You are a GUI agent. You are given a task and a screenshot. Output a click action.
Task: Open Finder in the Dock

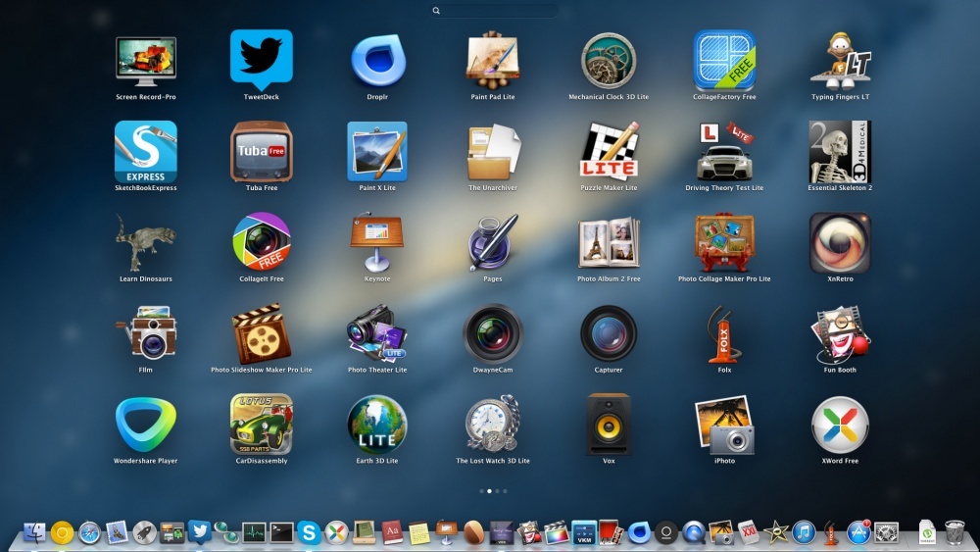[x=34, y=532]
